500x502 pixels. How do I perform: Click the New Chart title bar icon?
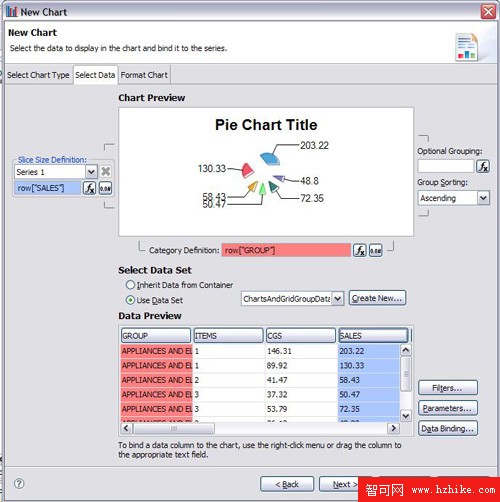(12, 12)
